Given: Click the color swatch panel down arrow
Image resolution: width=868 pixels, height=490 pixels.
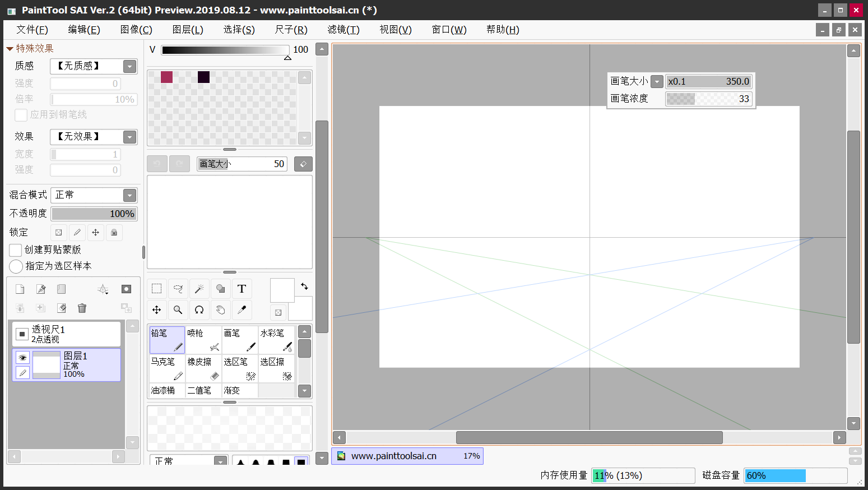Looking at the screenshot, I should coord(305,137).
